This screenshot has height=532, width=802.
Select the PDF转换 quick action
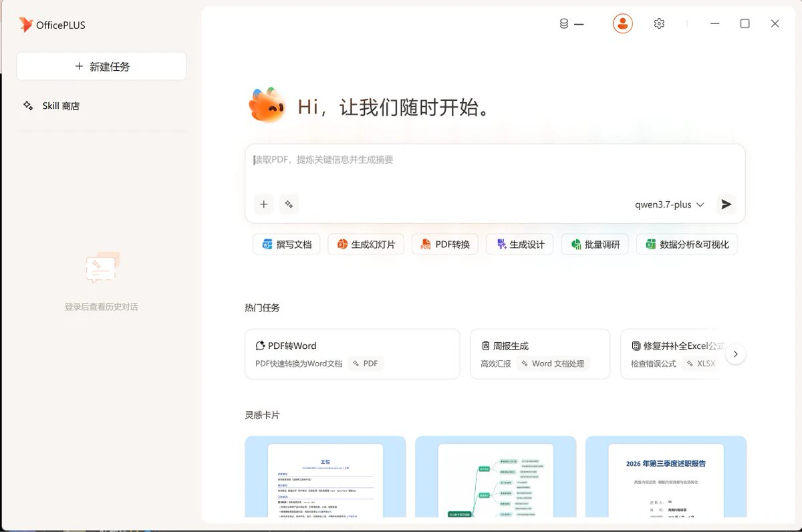point(445,245)
